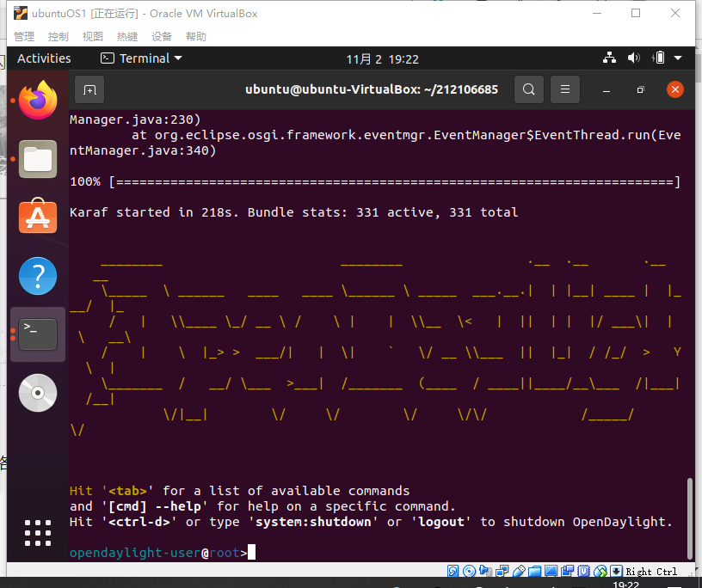The width and height of the screenshot is (702, 588).
Task: Open the Activities overview
Action: (x=44, y=58)
